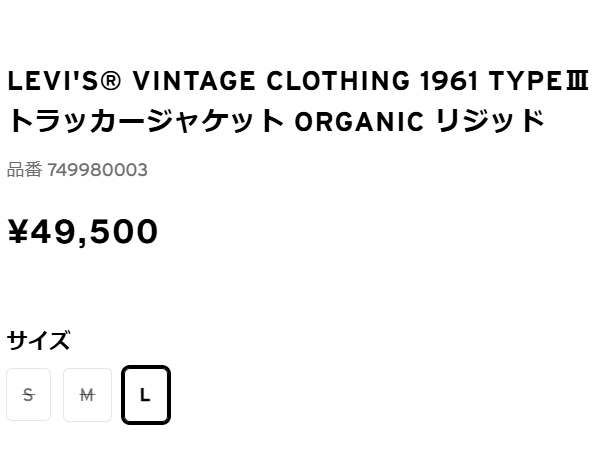Click the word ORGANIC in product title
600x450 pixels.
359,122
